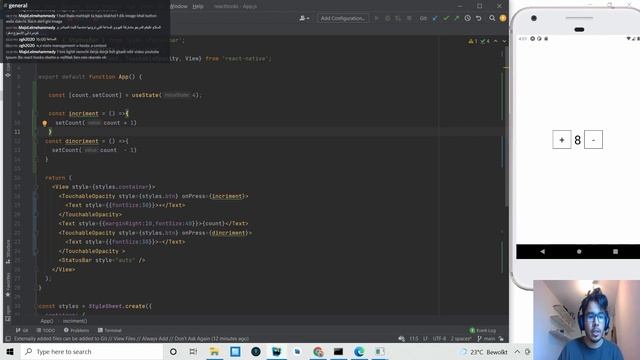Click the incriment function name in code
This screenshot has width=640, height=360.
(x=84, y=113)
